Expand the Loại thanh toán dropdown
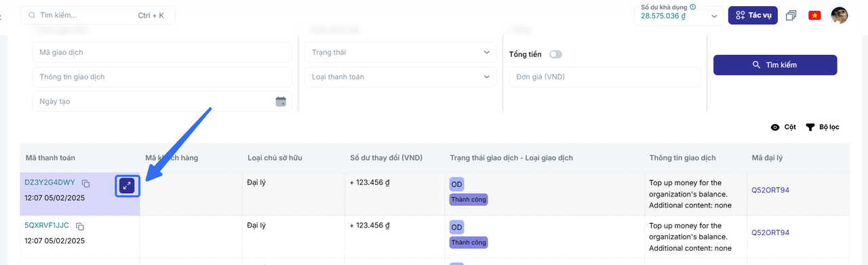The width and height of the screenshot is (868, 265). pyautogui.click(x=400, y=77)
